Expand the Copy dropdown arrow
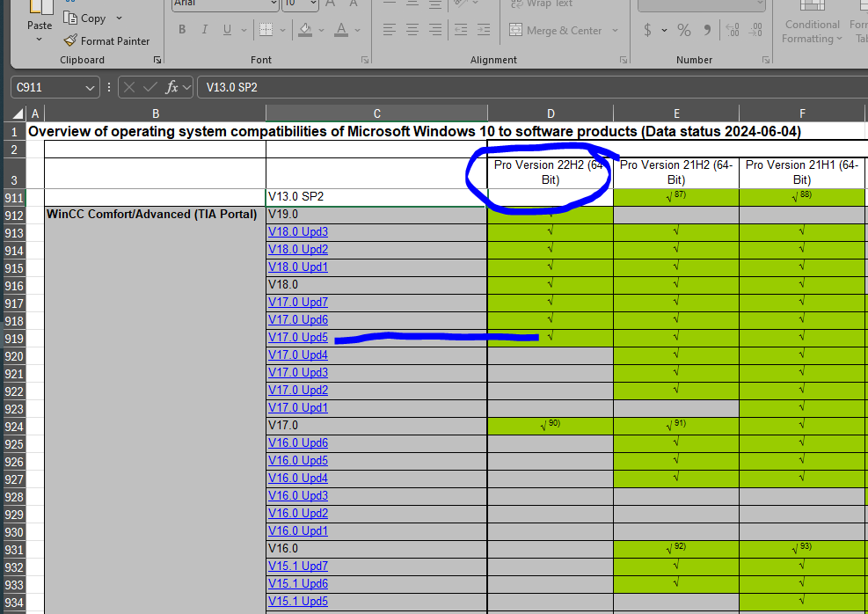 (x=119, y=18)
